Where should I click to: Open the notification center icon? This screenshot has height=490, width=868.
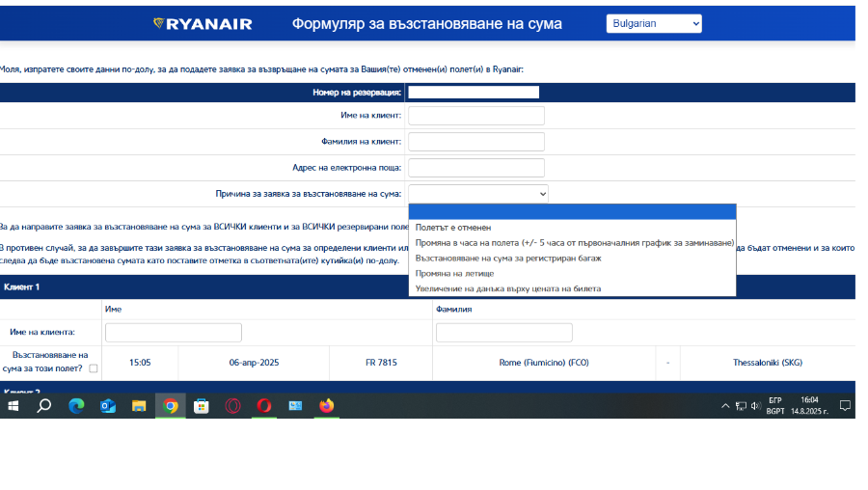845,406
